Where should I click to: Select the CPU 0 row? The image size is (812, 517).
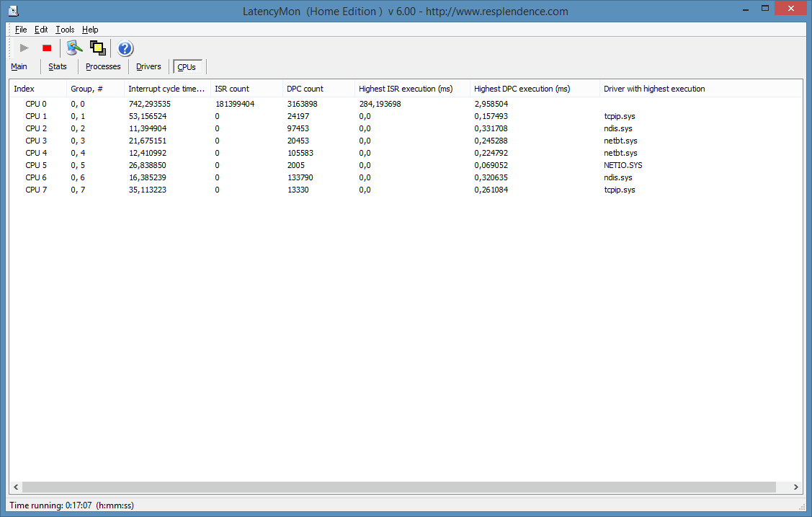[406, 104]
